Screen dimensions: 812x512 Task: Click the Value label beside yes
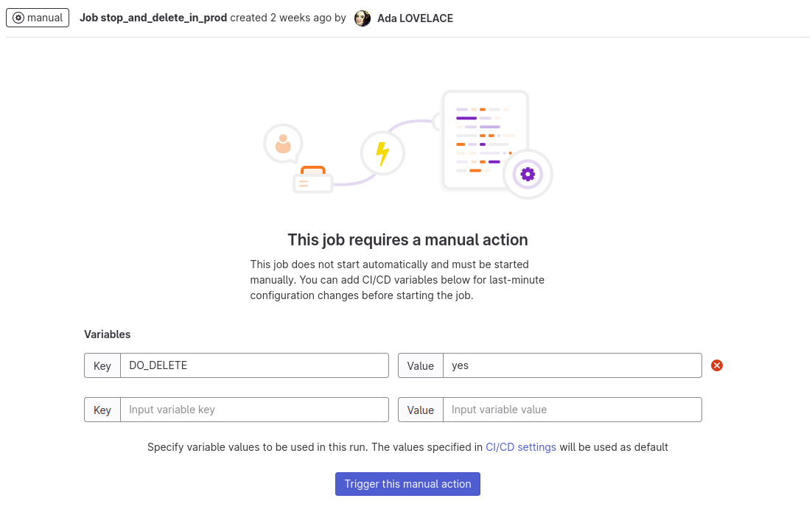coord(421,365)
